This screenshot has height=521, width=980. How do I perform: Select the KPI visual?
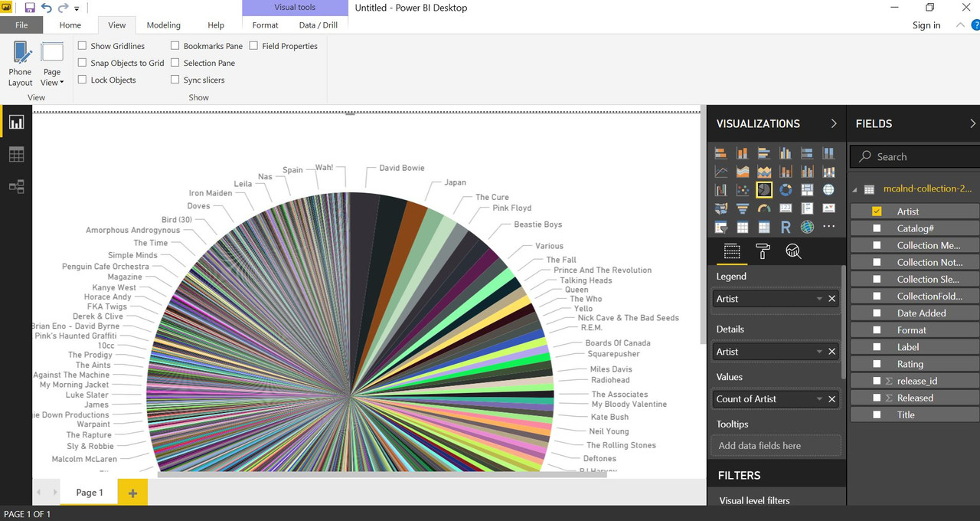828,208
